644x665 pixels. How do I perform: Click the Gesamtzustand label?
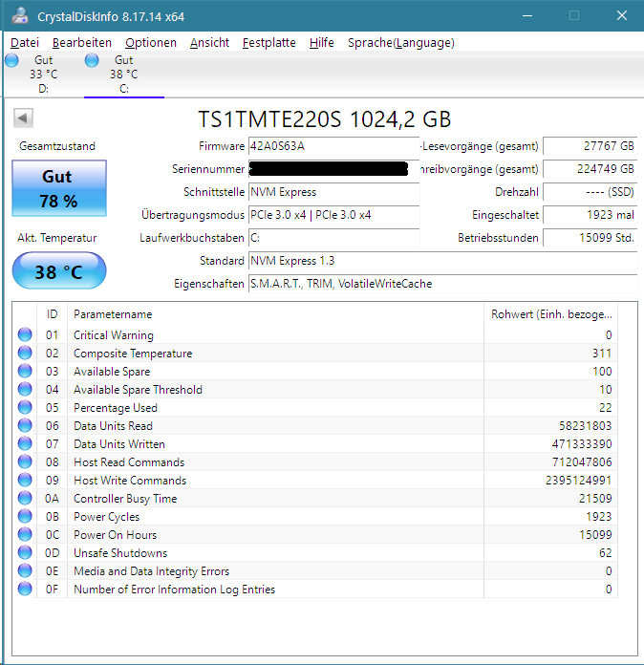[57, 146]
